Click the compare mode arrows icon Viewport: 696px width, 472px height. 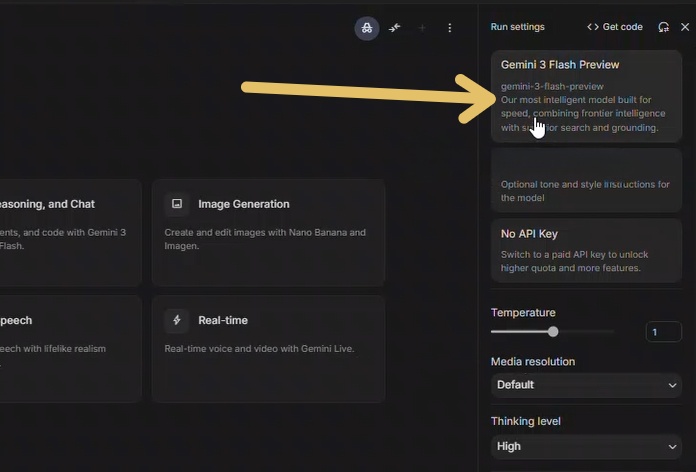tap(395, 28)
